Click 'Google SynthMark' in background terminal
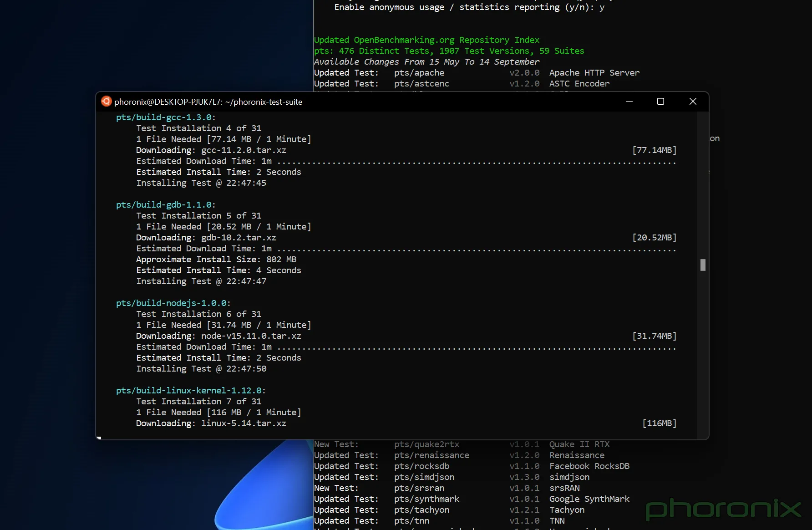Viewport: 812px width, 530px height. coord(589,499)
